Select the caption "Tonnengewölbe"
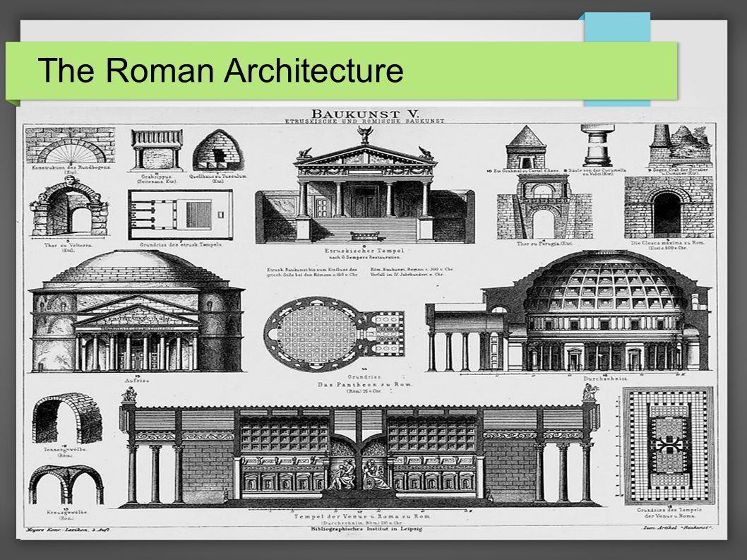Image resolution: width=747 pixels, height=560 pixels. (x=65, y=449)
